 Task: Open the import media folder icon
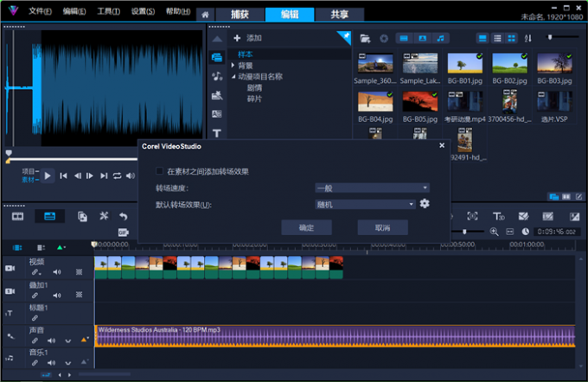coord(366,38)
